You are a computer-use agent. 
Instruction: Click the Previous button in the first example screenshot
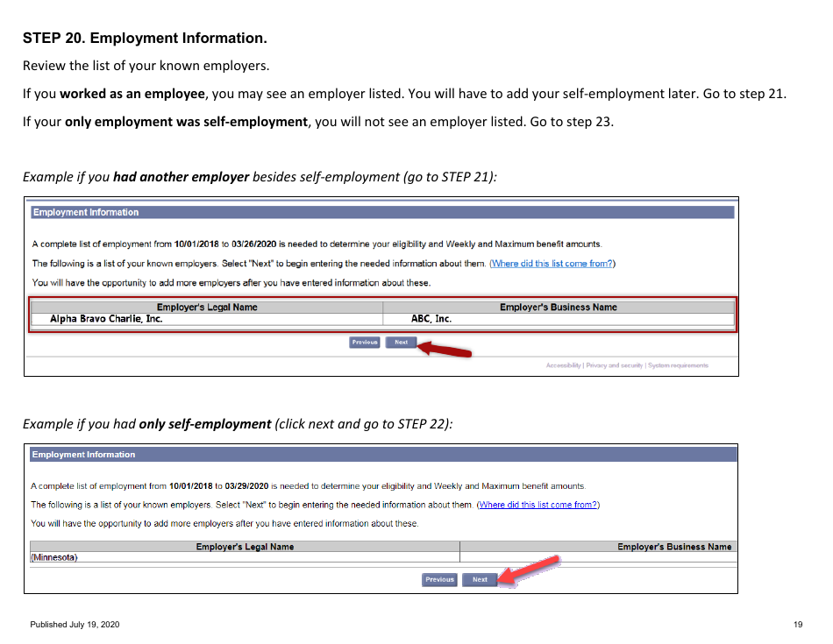[x=364, y=342]
